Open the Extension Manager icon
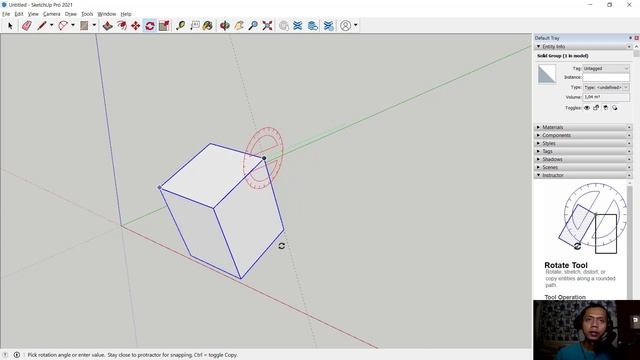Screen dimensions: 640x360 pos(329,26)
